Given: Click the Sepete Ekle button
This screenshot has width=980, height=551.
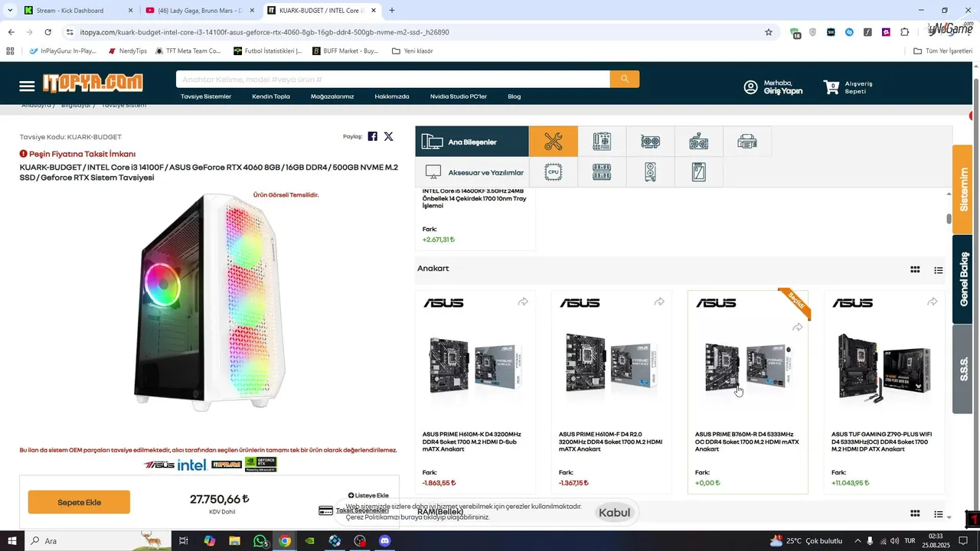Looking at the screenshot, I should pos(79,502).
